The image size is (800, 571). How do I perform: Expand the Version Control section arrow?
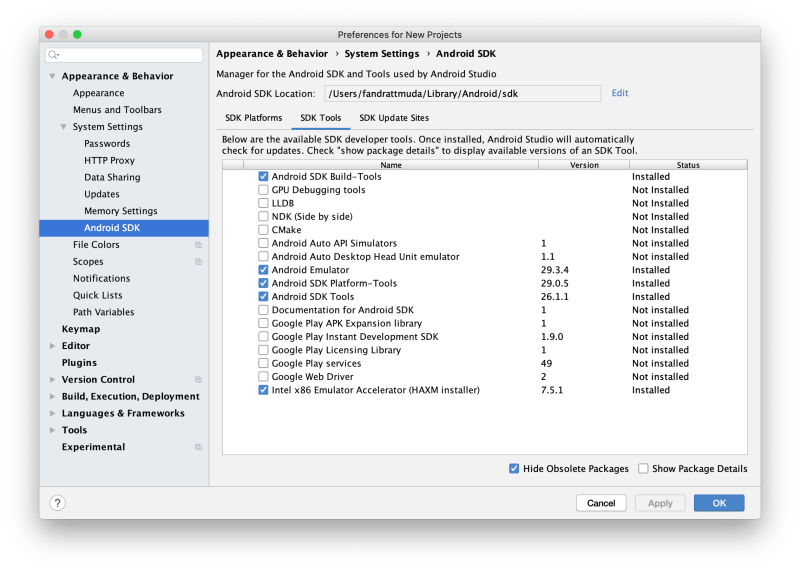[x=52, y=380]
